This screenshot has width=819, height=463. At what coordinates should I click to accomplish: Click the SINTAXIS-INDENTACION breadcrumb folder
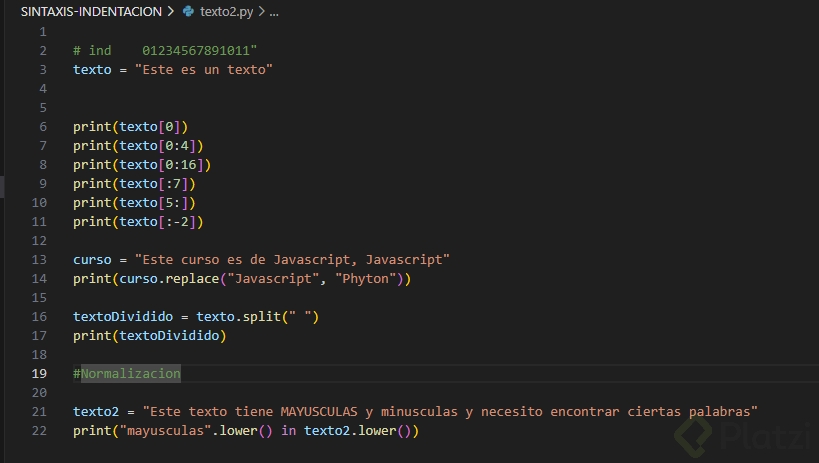click(91, 11)
